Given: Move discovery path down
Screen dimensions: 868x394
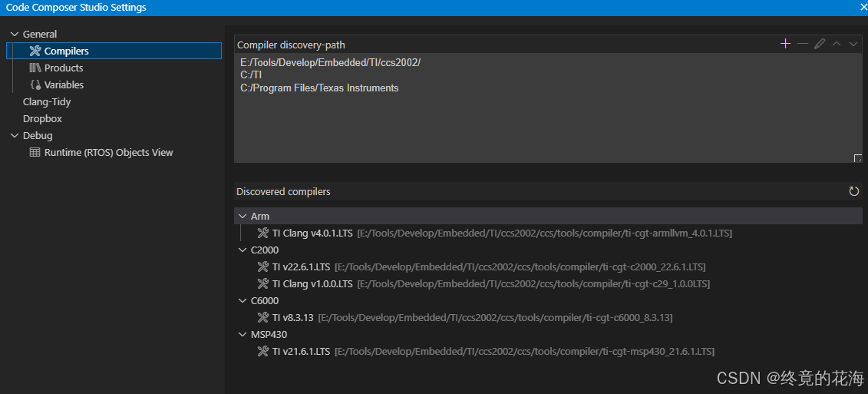Looking at the screenshot, I should pos(853,44).
